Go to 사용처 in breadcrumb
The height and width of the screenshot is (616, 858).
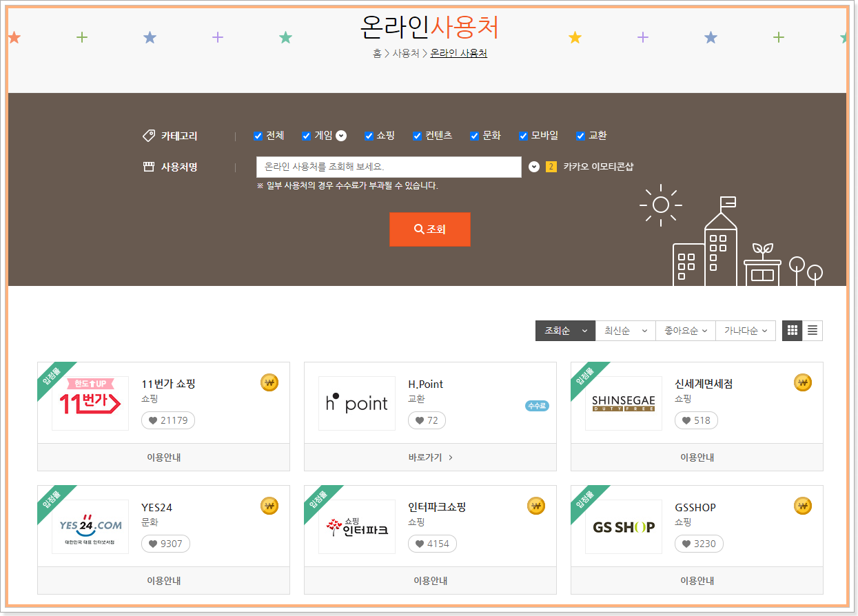pyautogui.click(x=406, y=53)
